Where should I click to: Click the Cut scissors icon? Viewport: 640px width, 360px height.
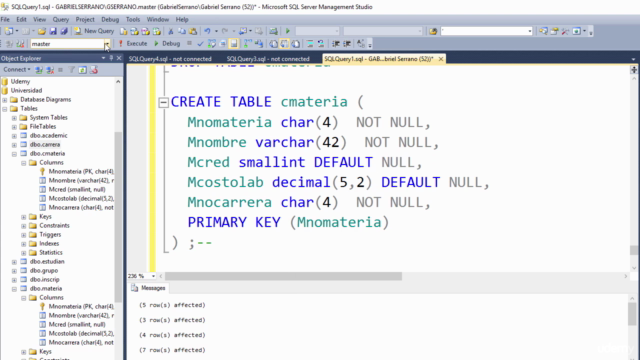(x=171, y=31)
